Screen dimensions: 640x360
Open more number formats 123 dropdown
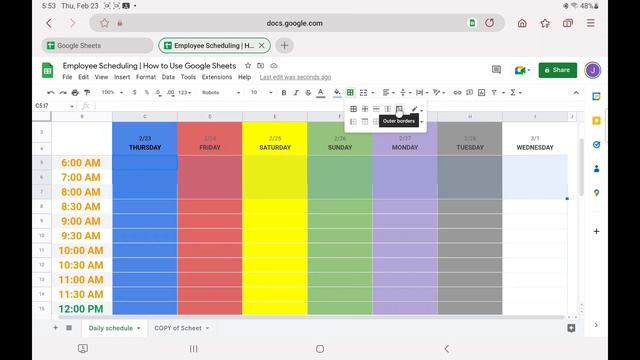pyautogui.click(x=184, y=93)
